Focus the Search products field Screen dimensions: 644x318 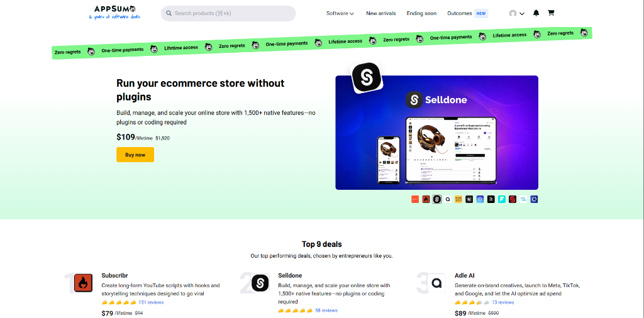[228, 13]
